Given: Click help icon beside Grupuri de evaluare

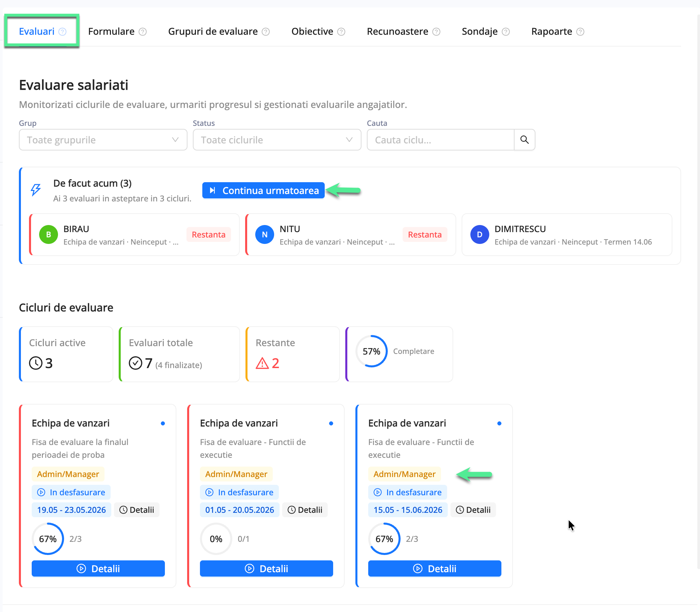Looking at the screenshot, I should click(266, 32).
